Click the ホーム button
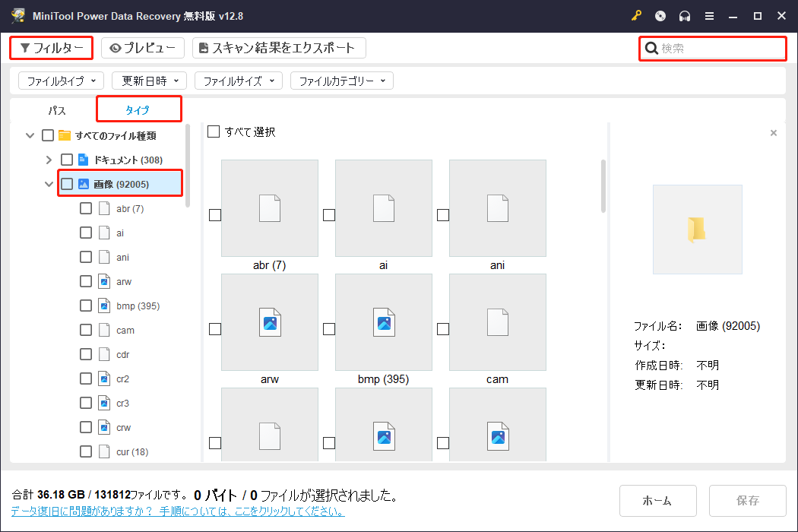Image resolution: width=798 pixels, height=532 pixels. 657,500
